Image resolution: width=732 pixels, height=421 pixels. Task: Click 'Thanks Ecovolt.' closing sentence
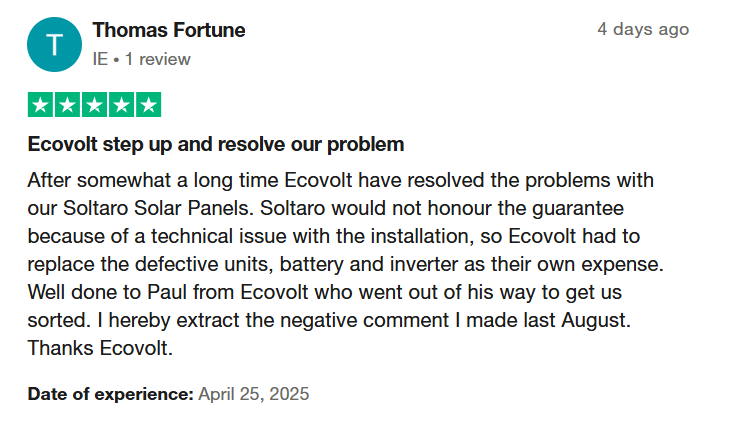click(x=100, y=348)
